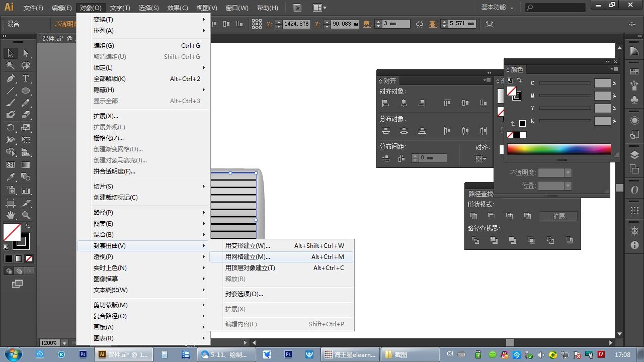
Task: Click Divide in Pathfinder panel
Action: coord(475,241)
